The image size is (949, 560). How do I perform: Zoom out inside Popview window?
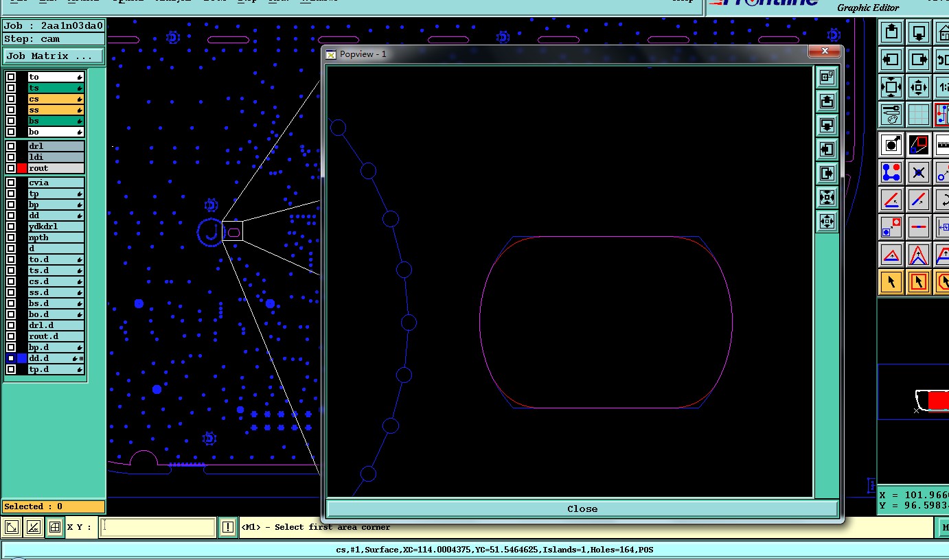(827, 222)
